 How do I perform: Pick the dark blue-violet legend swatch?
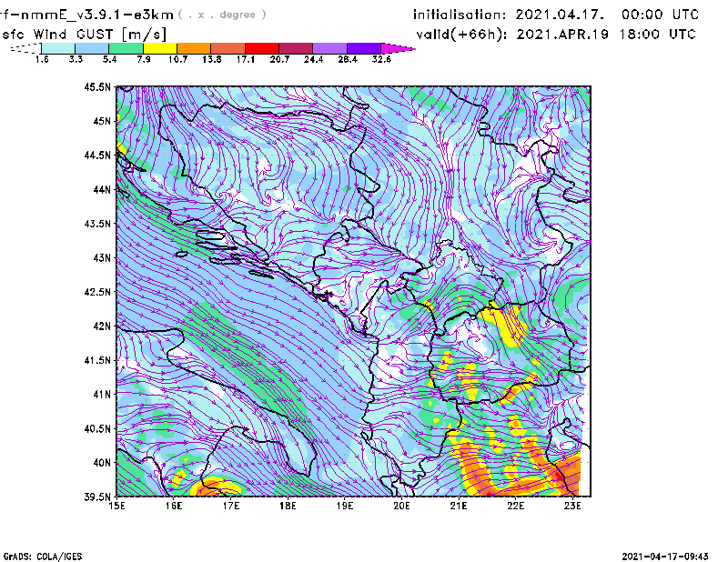363,48
